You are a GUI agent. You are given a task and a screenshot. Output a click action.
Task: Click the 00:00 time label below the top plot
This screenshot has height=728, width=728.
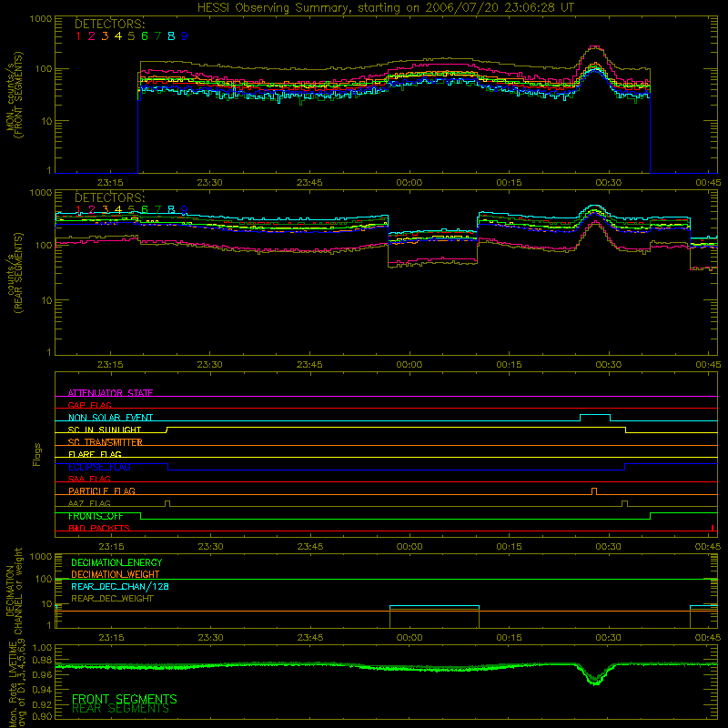(409, 183)
